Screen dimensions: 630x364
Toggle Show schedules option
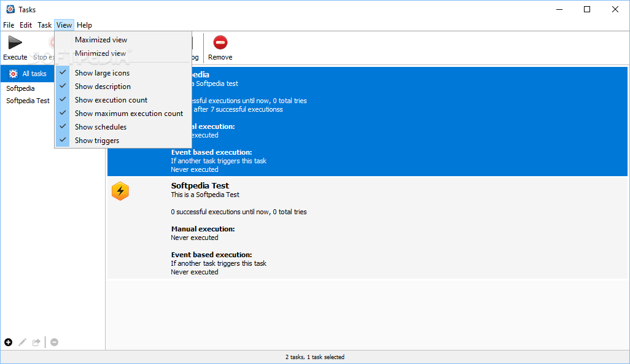click(123, 127)
